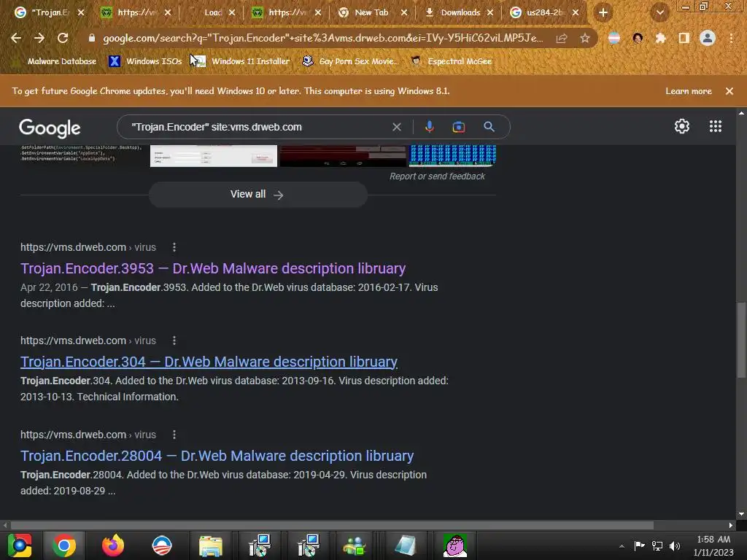The image size is (747, 560).
Task: Open Trojan.Encoder.28004 Dr.Web result
Action: [217, 456]
